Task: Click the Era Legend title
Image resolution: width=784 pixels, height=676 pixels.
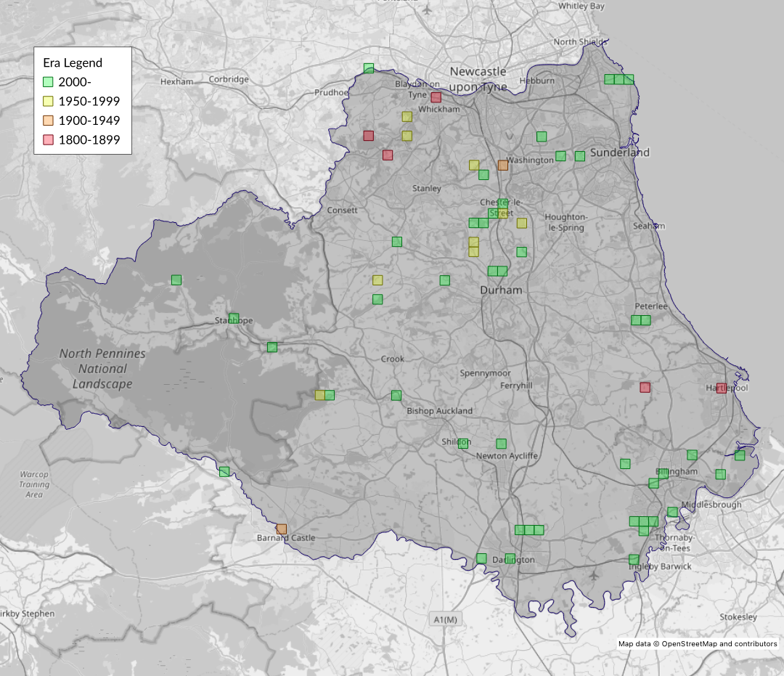Action: pos(73,62)
